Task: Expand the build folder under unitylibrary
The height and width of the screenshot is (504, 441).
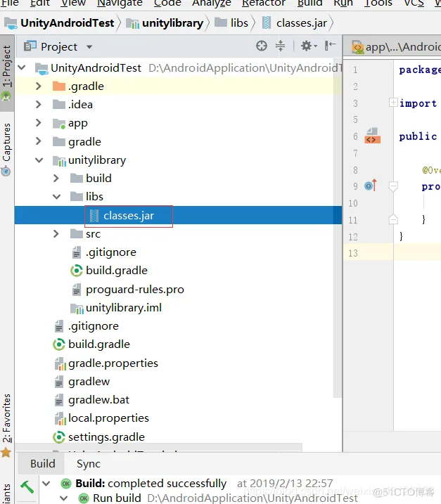Action: [x=56, y=178]
